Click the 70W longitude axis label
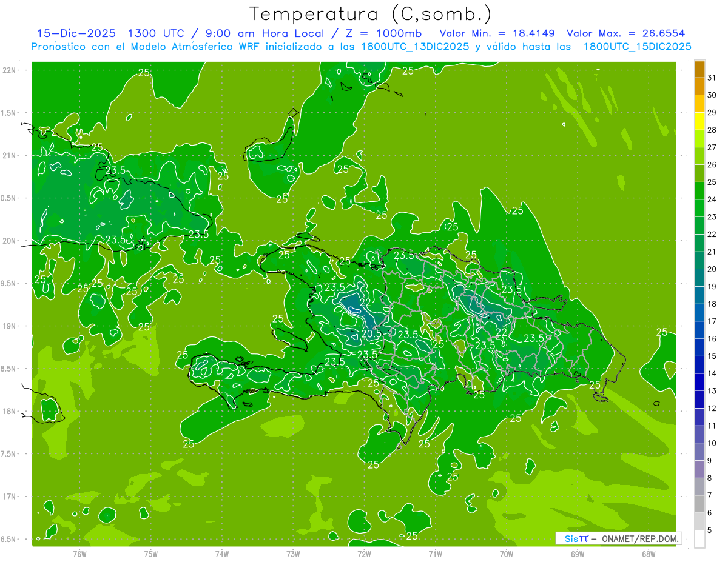Viewport: 728px width, 562px height. [506, 554]
